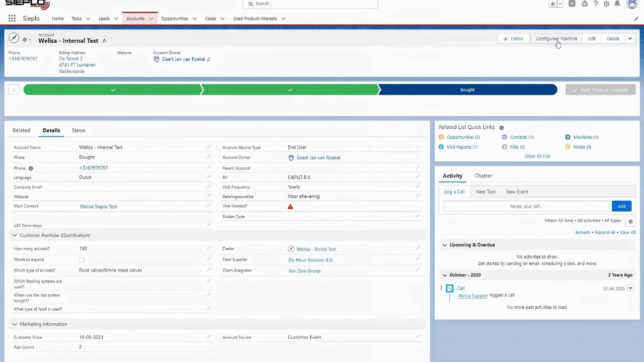Image resolution: width=644 pixels, height=362 pixels.
Task: Edit the How many animals pencil icon
Action: click(209, 248)
